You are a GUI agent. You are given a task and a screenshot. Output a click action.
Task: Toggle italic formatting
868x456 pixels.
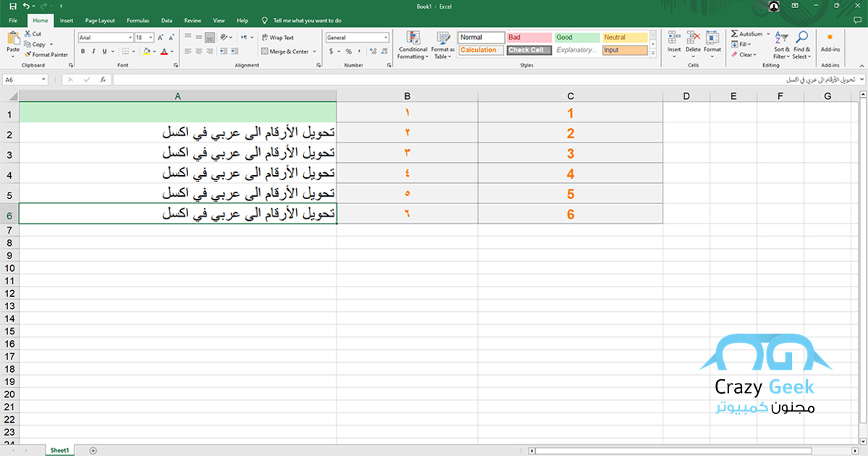click(x=94, y=51)
